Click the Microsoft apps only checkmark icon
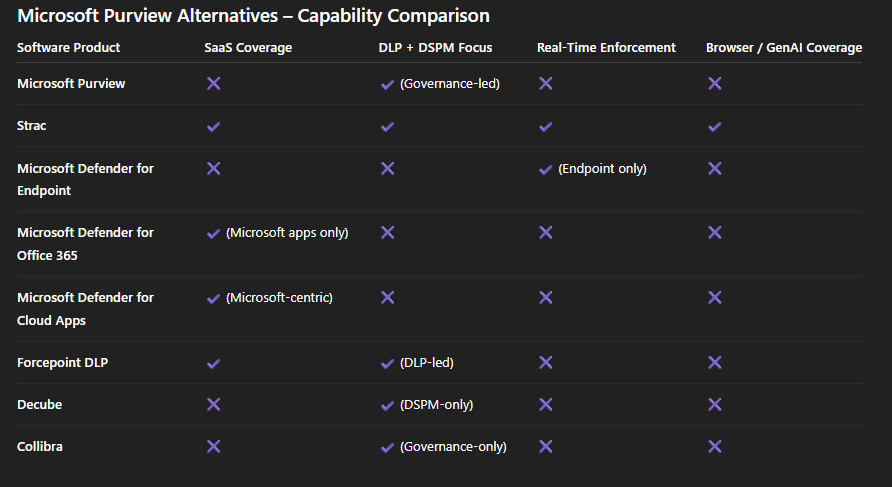Viewport: 892px width, 487px height. pyautogui.click(x=213, y=233)
